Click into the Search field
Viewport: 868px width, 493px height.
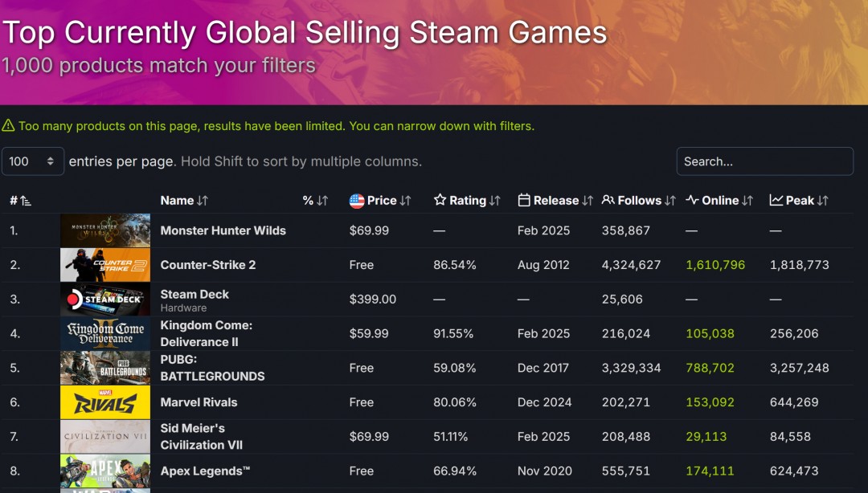pyautogui.click(x=764, y=161)
